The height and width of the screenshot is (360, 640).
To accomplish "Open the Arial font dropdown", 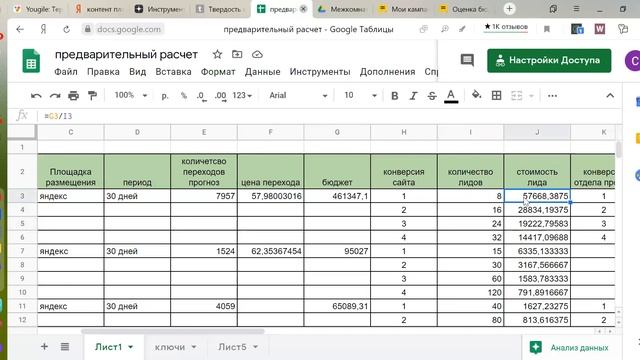I will click(298, 96).
